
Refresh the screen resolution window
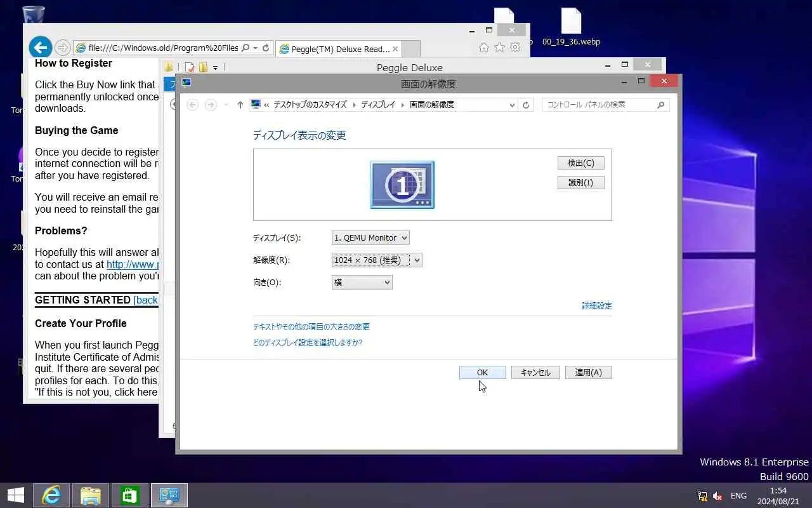526,105
